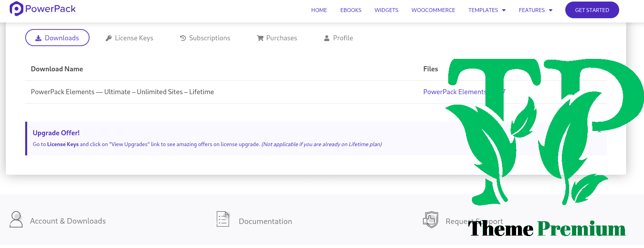Expand the Templates dropdown arrow
The height and width of the screenshot is (248, 644).
[504, 10]
